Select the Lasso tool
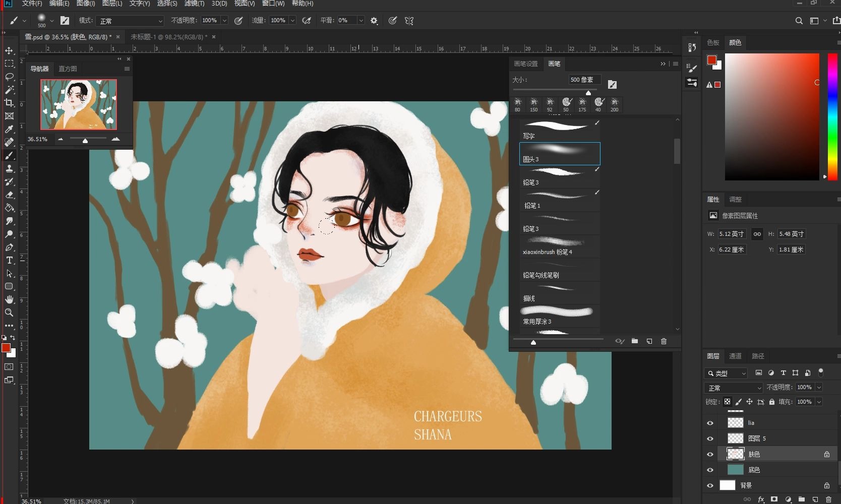841x504 pixels. coord(9,77)
